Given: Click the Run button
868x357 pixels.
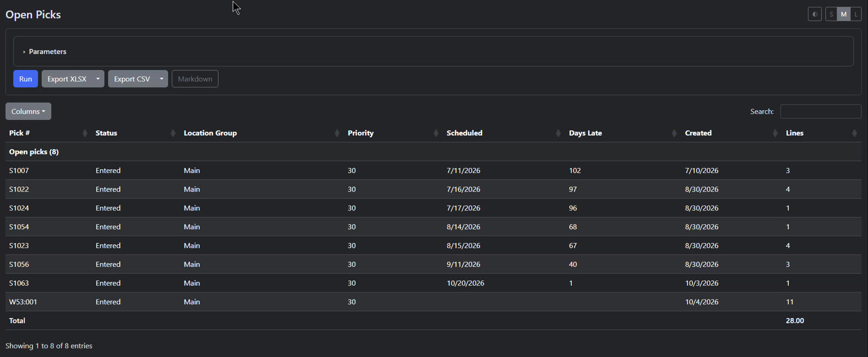Looking at the screenshot, I should 25,79.
